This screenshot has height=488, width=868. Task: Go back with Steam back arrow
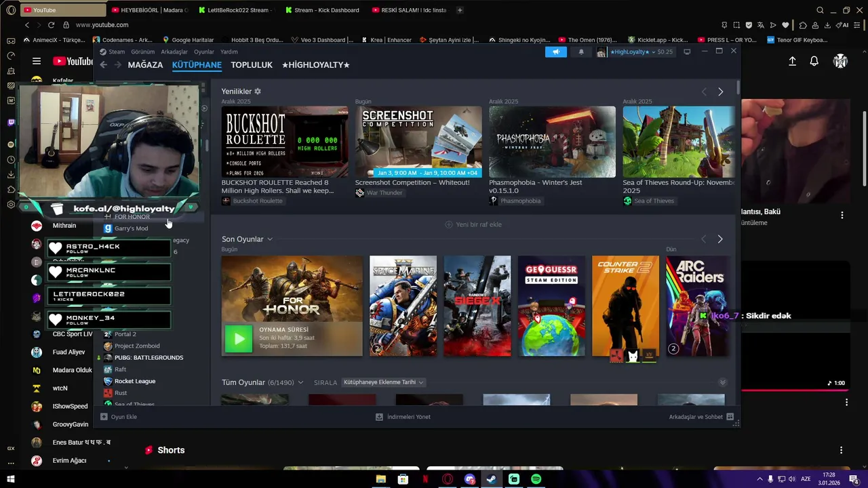point(103,65)
